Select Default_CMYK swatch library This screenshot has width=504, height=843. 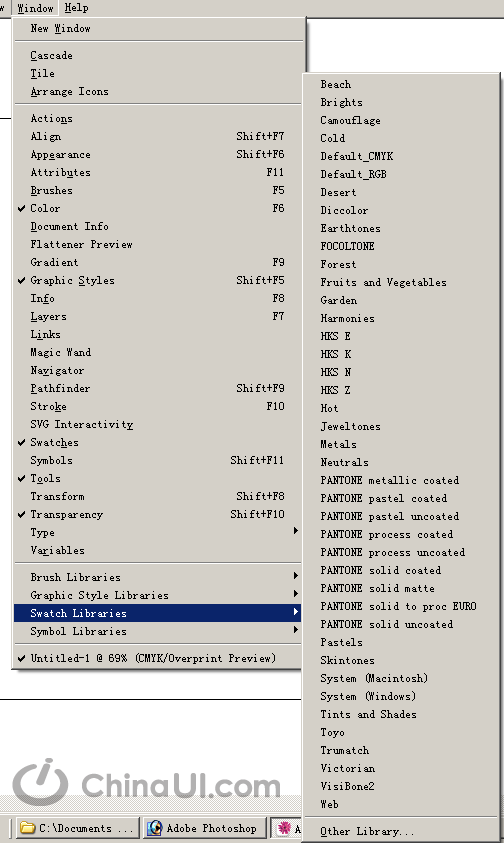(401, 156)
